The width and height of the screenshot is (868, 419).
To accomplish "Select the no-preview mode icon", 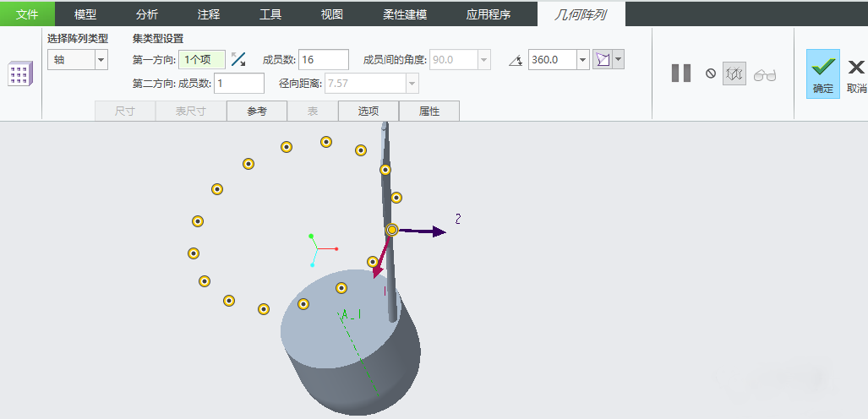I will pos(711,73).
